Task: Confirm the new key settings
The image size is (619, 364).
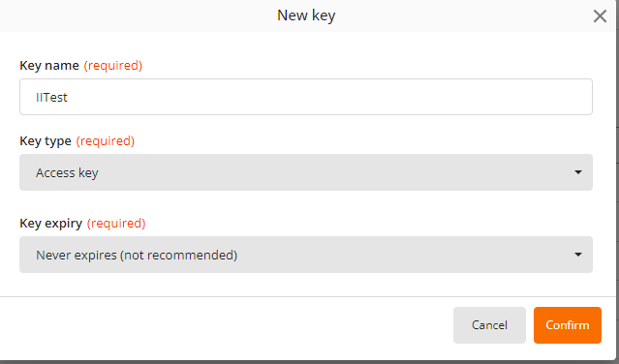Action: pos(568,325)
